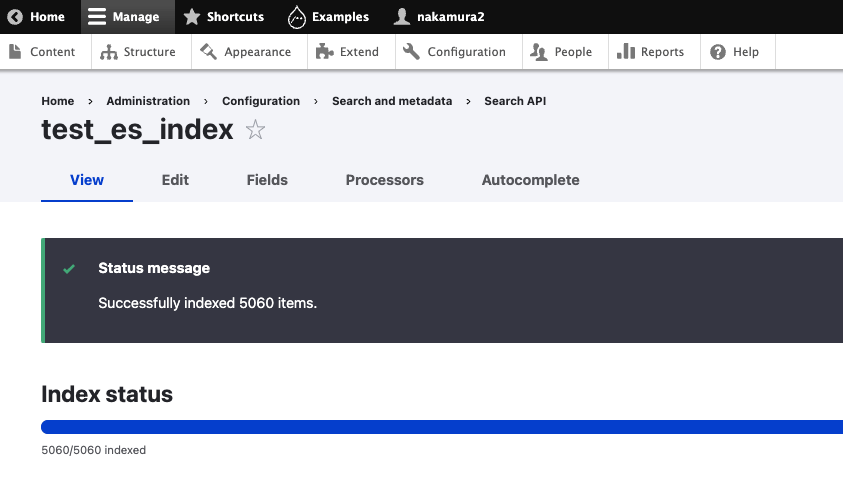Click the green status checkmark icon
Viewport: 843px width, 482px height.
coord(69,269)
